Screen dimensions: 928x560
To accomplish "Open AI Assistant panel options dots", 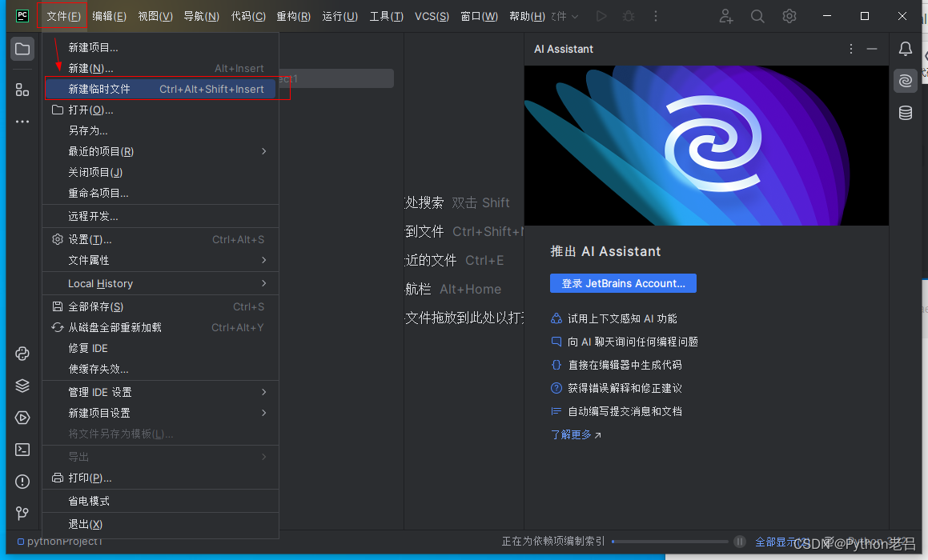I will coord(851,49).
